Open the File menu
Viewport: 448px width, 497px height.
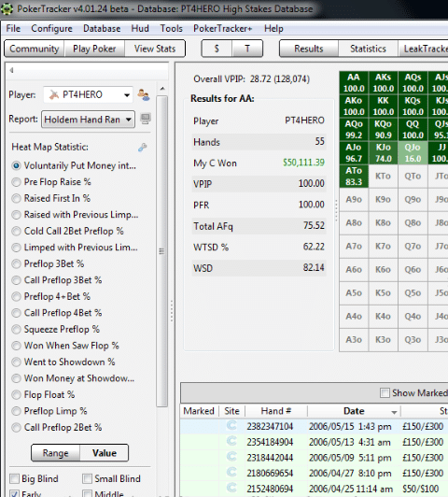click(x=13, y=29)
